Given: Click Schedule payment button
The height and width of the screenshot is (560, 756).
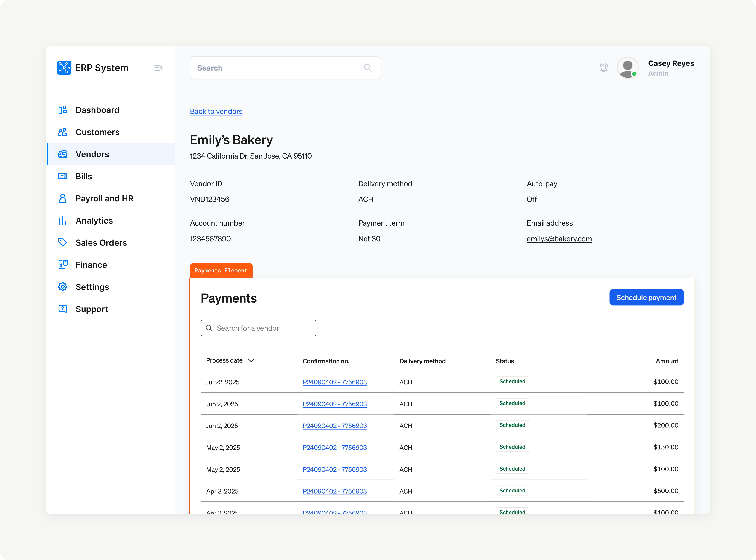Looking at the screenshot, I should 646,297.
